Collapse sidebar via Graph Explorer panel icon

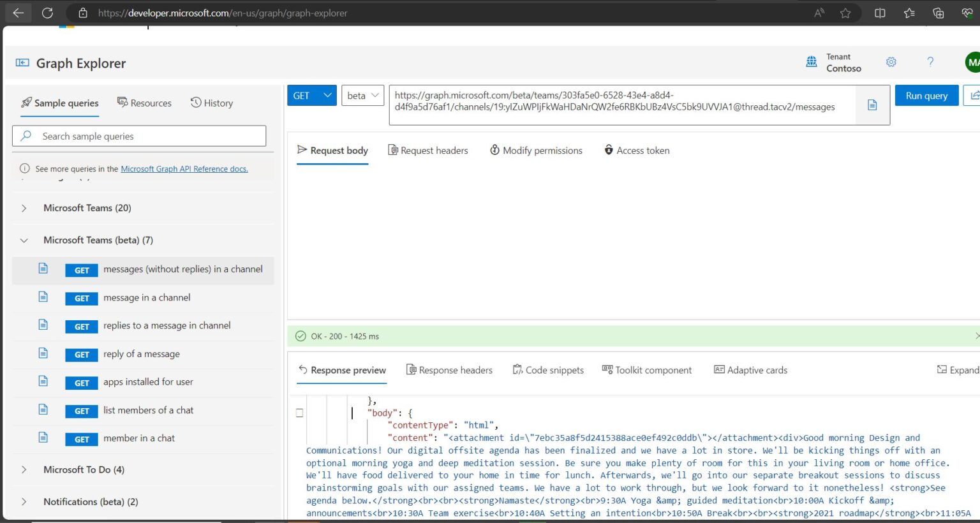coord(22,63)
